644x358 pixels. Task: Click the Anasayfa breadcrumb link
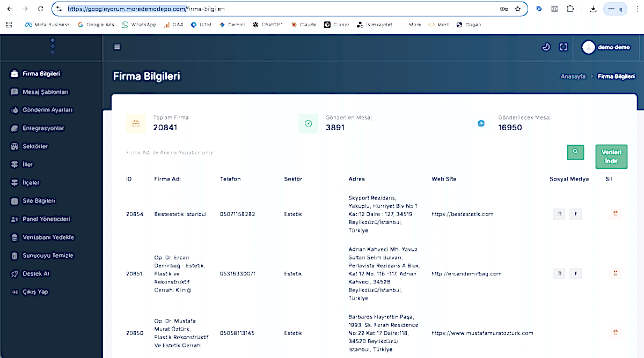coord(573,77)
